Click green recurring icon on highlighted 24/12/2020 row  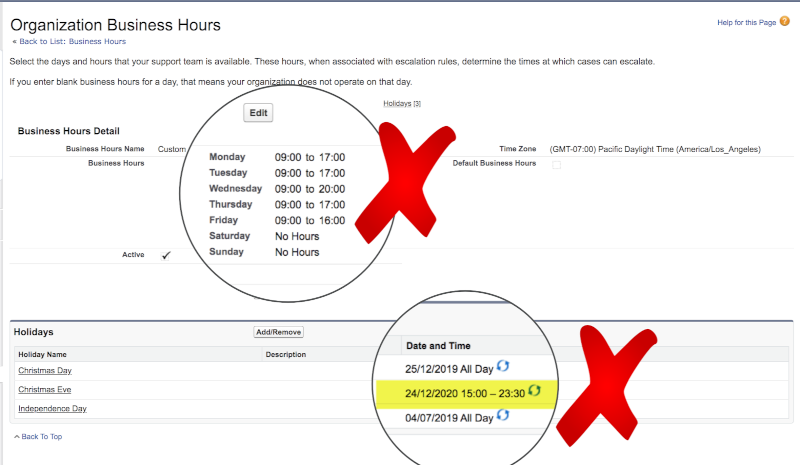pos(535,391)
